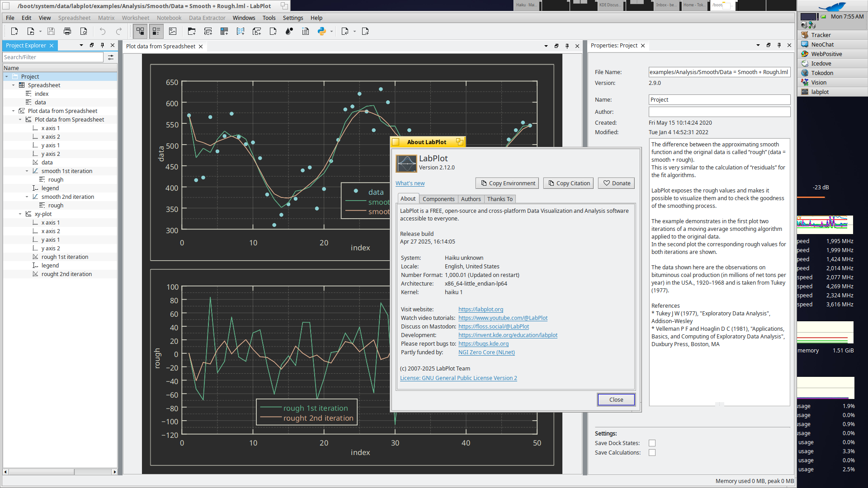Viewport: 868px width, 488px height.
Task: Open Print Preview from the toolbar
Action: click(x=84, y=31)
